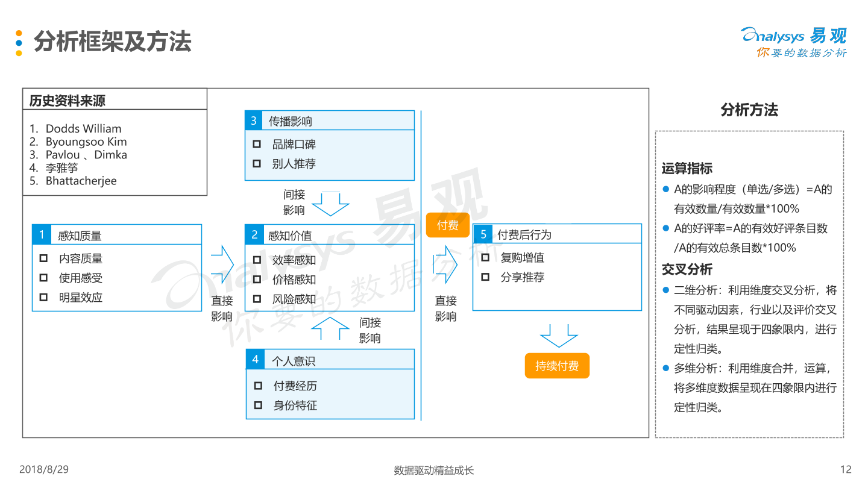Check the 复购增值 checkbox
The image size is (868, 488).
[x=485, y=258]
